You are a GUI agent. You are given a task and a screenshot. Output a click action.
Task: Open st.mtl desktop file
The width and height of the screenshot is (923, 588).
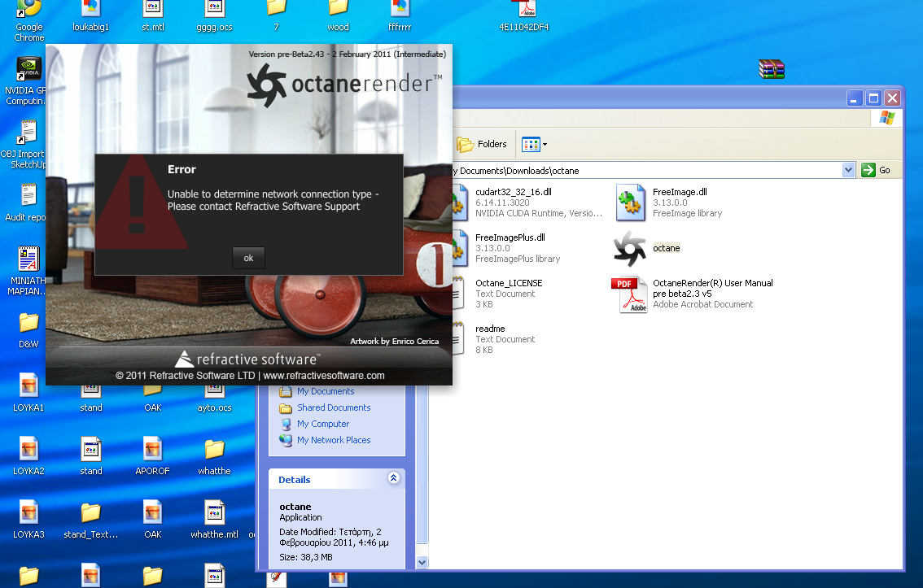point(152,16)
